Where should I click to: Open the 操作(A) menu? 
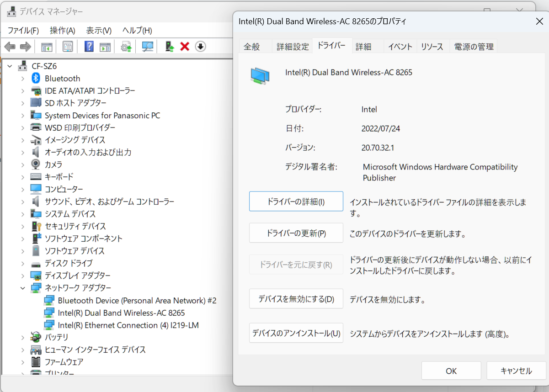point(63,31)
